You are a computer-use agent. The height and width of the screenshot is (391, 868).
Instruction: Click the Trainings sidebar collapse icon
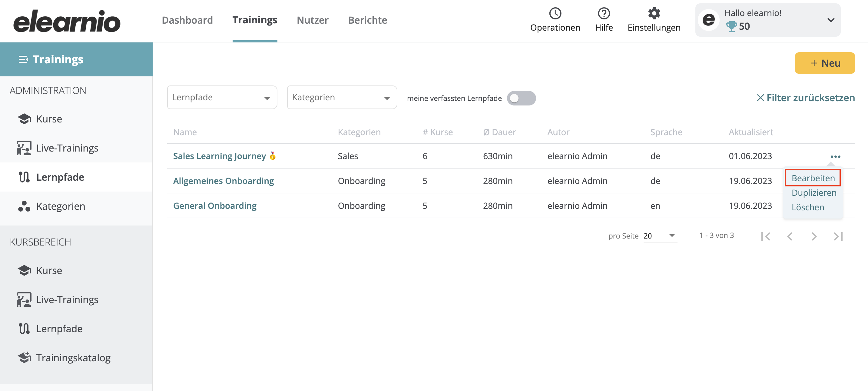(x=23, y=59)
